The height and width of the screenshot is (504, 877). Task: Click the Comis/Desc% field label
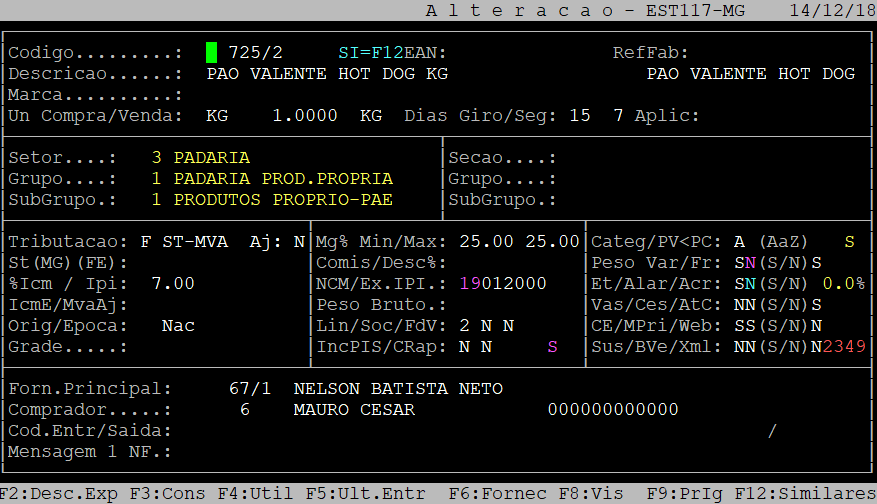pos(381,263)
